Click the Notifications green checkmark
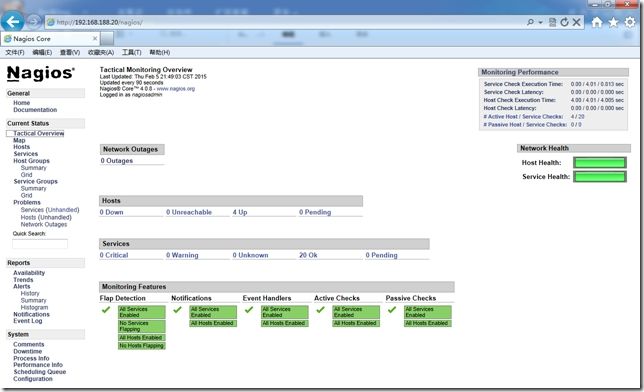The image size is (644, 392). click(x=177, y=309)
